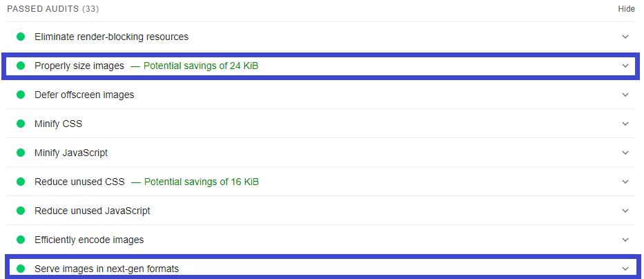Click green dot for Serve images in next-gen formats
The image size is (644, 279).
(21, 269)
